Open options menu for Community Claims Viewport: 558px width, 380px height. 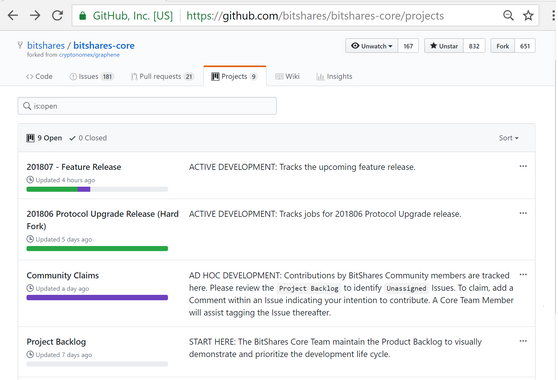(x=523, y=275)
